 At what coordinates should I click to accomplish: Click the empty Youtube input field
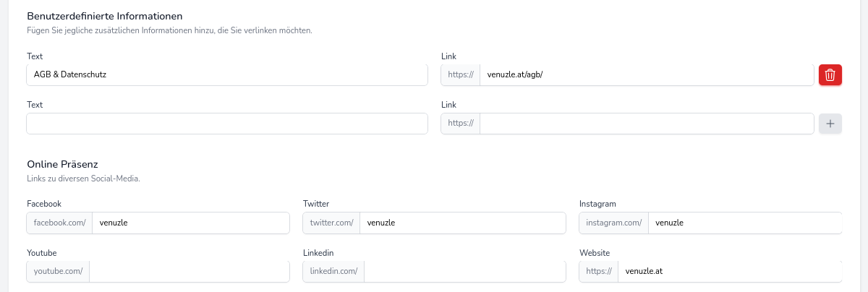click(189, 272)
